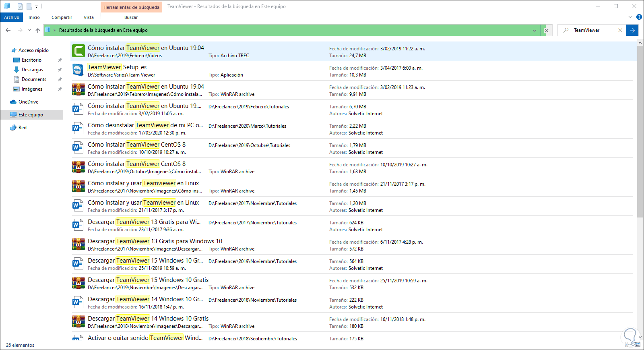
Task: Select the Cómo desinstalar TeamViewer de mi PC title
Action: click(x=145, y=125)
